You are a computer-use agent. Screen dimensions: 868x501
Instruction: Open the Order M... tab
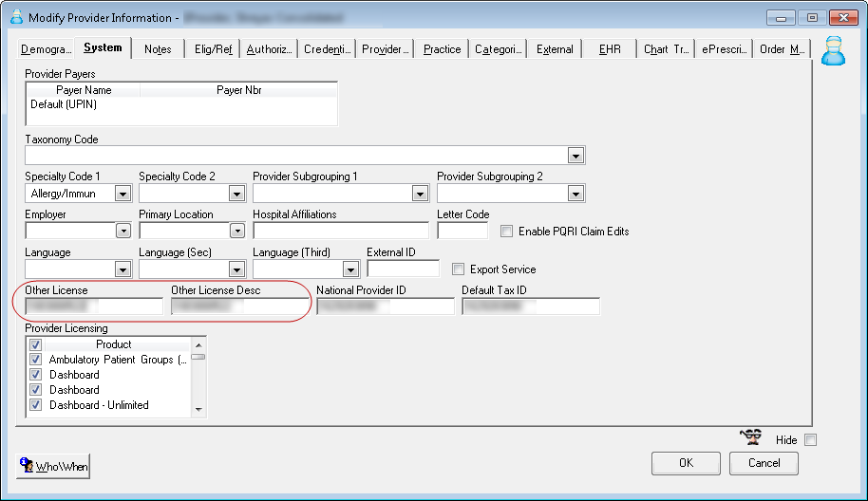[x=783, y=49]
